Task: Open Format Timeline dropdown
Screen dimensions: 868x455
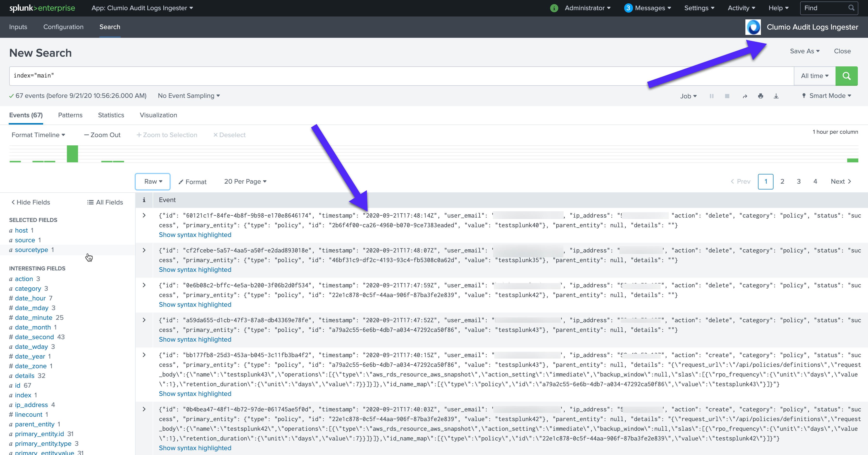Action: tap(39, 135)
